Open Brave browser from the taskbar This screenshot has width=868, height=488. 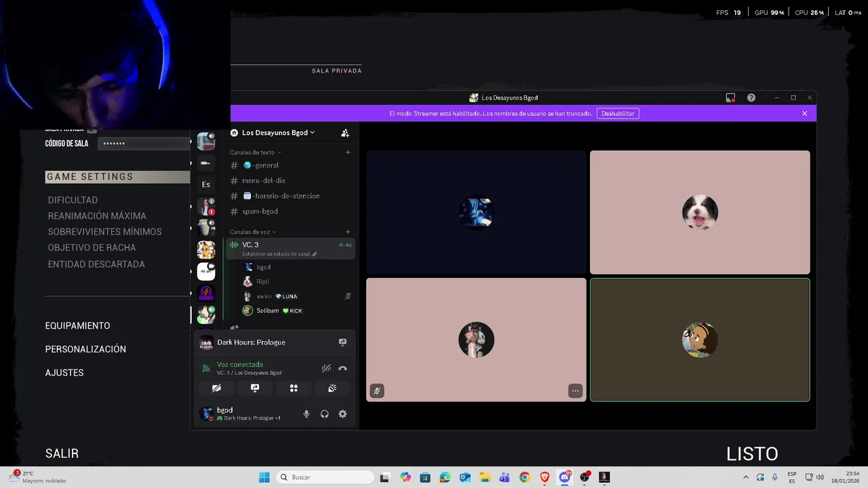pos(545,477)
